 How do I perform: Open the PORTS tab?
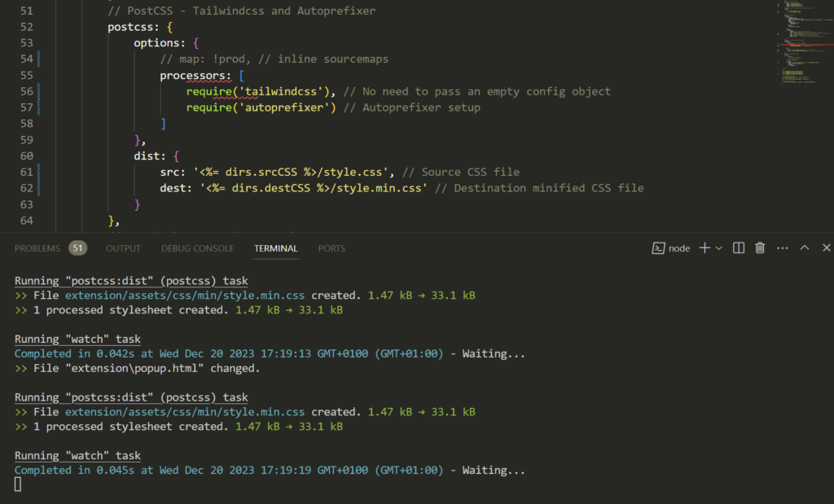pyautogui.click(x=331, y=248)
